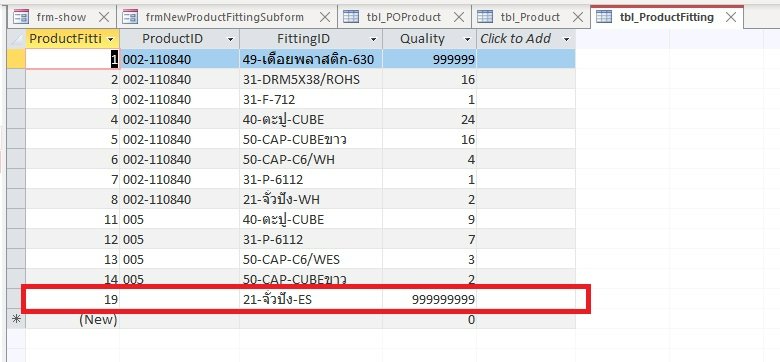The width and height of the screenshot is (780, 362).
Task: Click Quality value 0 in new row
Action: (430, 319)
